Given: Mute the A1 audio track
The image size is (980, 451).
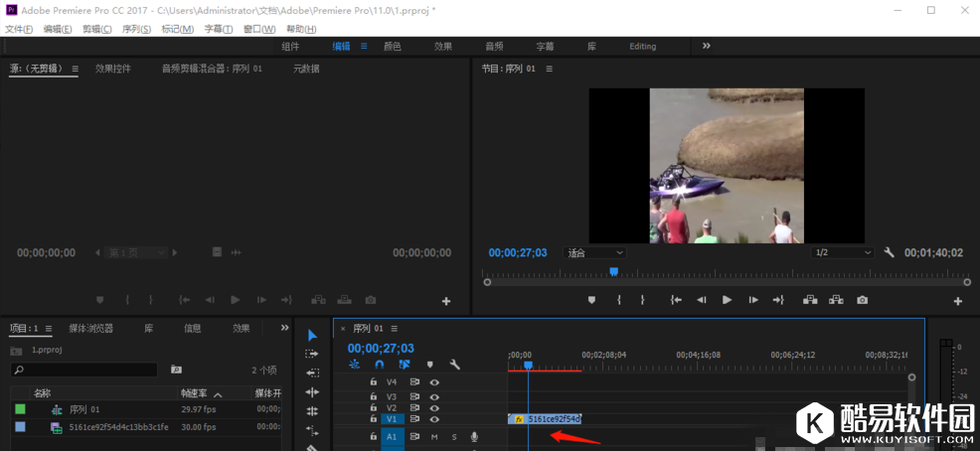Looking at the screenshot, I should click(434, 437).
